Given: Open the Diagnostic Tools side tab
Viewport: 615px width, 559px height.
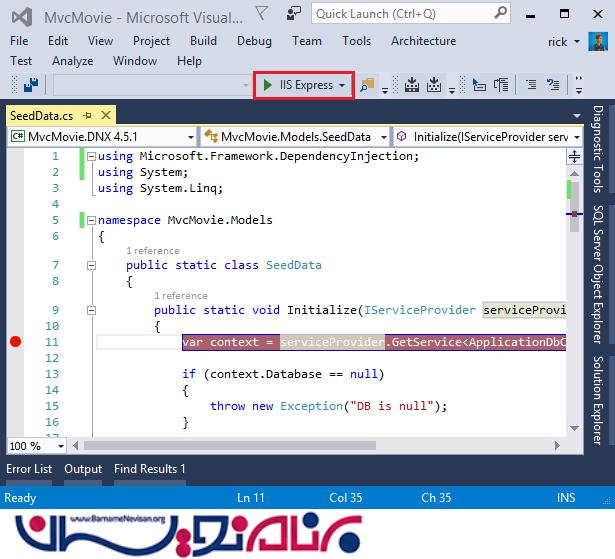Looking at the screenshot, I should click(x=598, y=149).
